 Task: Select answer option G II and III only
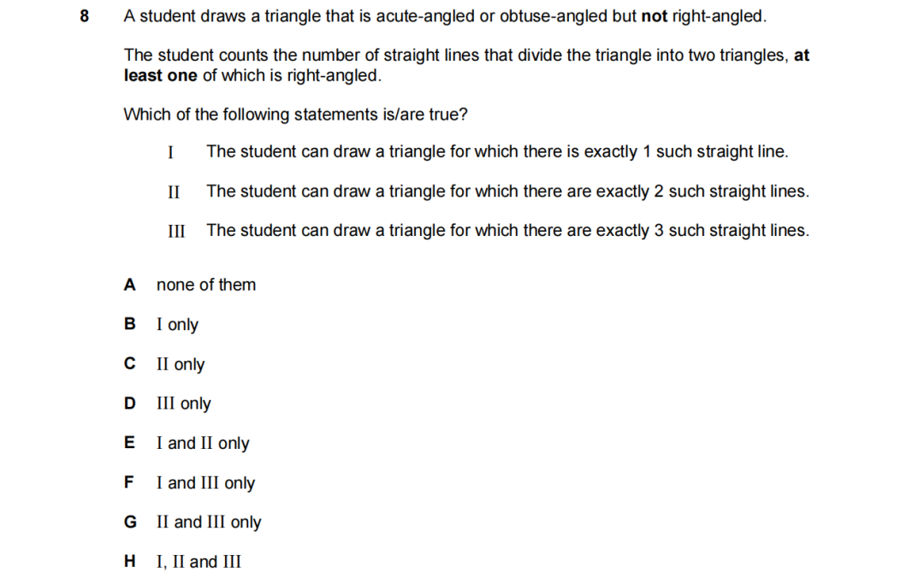(192, 522)
